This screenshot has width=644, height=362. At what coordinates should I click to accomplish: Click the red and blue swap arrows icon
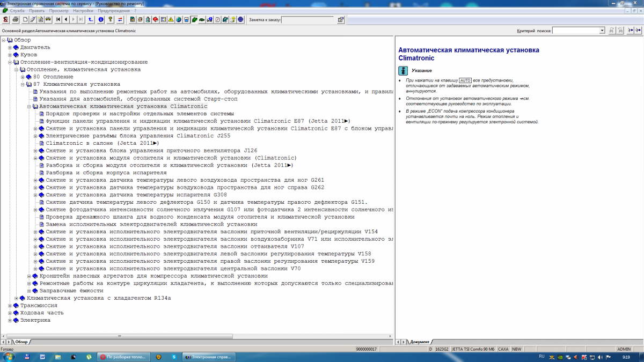coord(120,20)
